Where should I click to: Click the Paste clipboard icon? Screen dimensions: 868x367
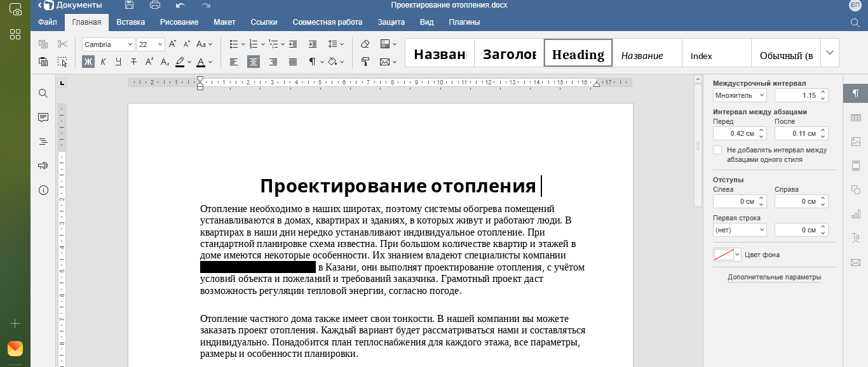coord(43,62)
